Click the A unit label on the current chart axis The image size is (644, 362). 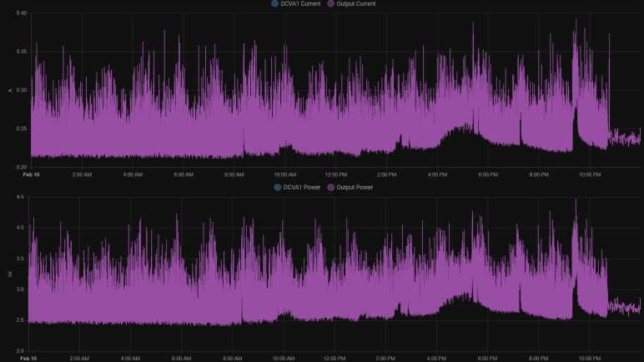[9, 90]
